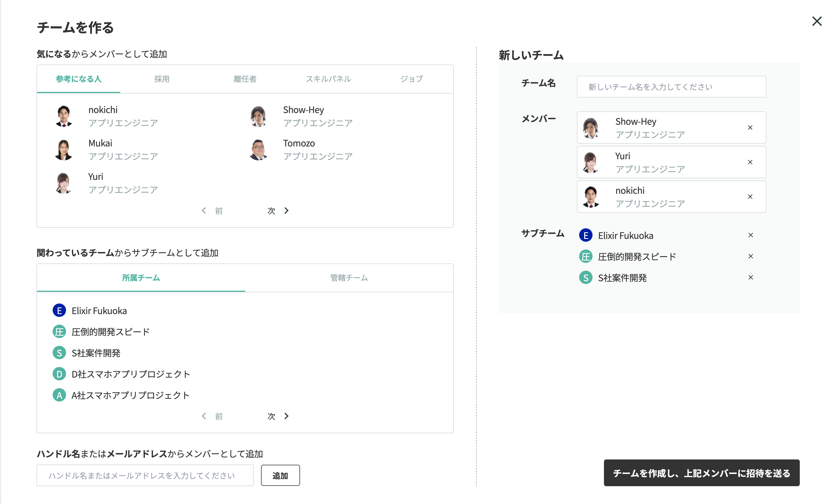Remove 圧倒的開発スピード subteam from new team
836x504 pixels.
[750, 256]
